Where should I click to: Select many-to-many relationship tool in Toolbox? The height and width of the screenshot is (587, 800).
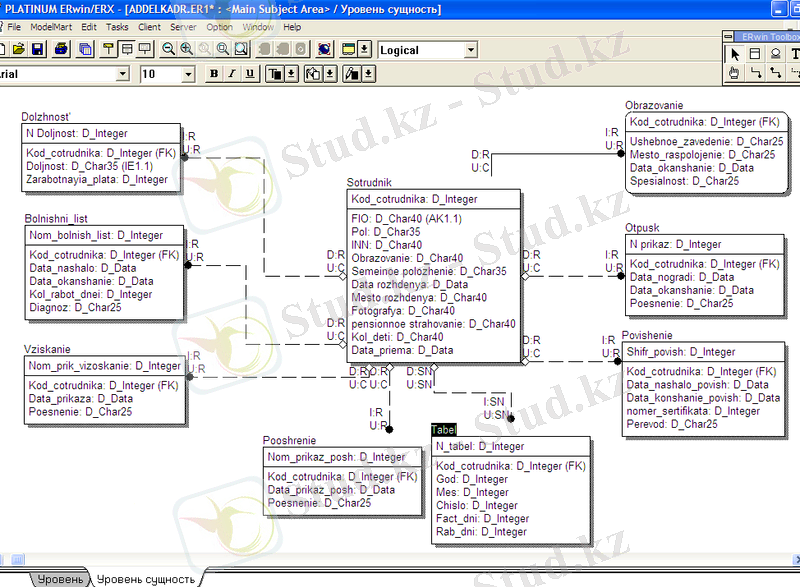click(x=776, y=73)
